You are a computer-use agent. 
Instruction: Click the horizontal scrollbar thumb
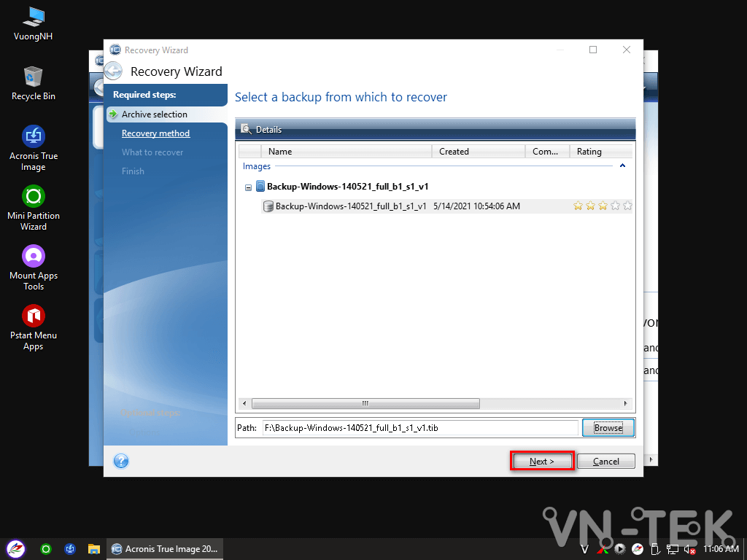tap(365, 404)
